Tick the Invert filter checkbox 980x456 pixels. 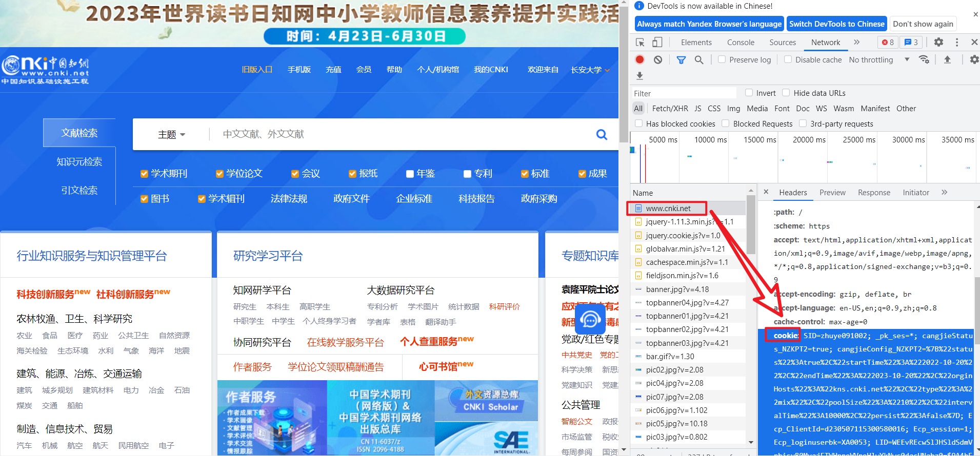pos(749,93)
